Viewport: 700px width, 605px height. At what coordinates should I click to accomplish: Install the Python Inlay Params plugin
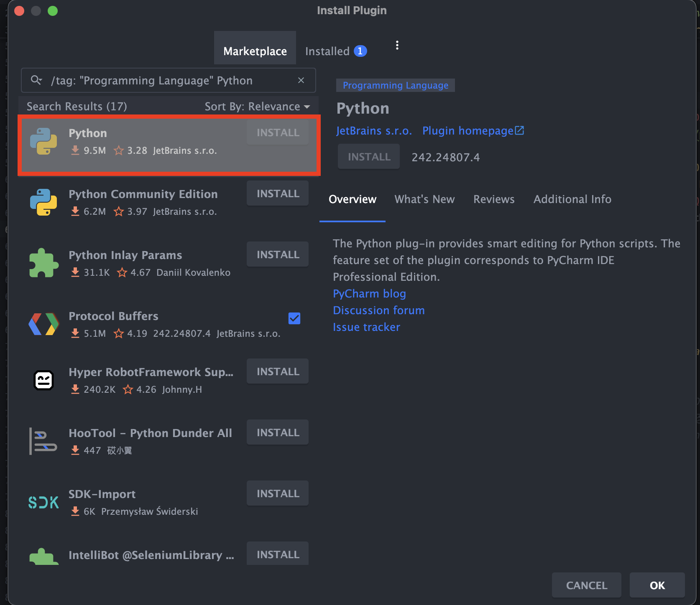278,254
